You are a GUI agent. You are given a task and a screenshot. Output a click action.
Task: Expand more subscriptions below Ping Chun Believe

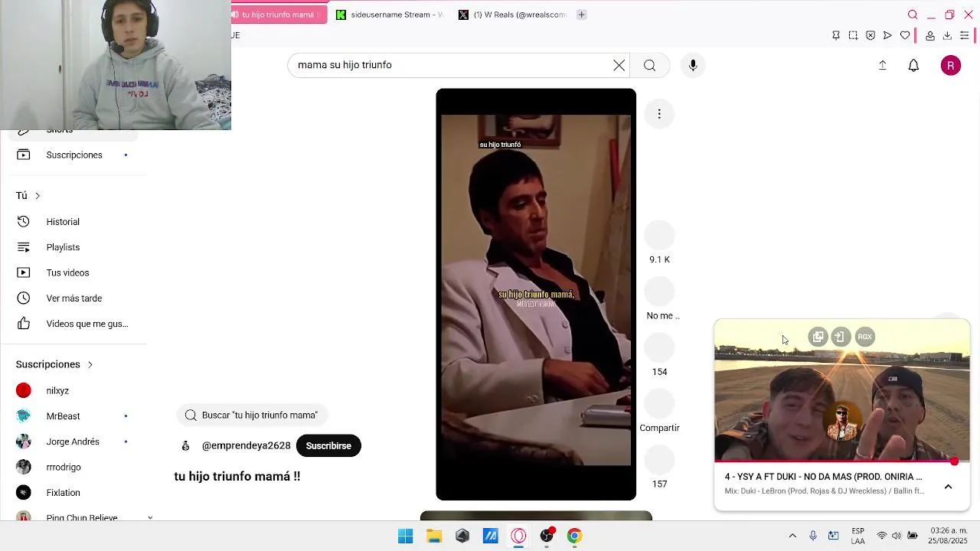150,517
